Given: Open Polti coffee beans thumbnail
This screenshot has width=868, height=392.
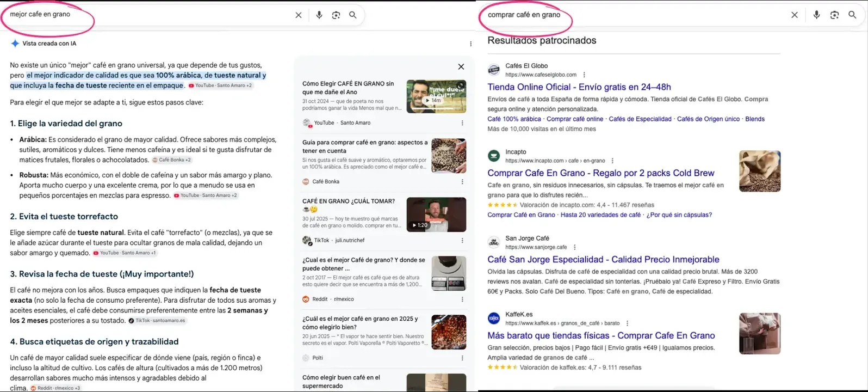Looking at the screenshot, I should (449, 332).
